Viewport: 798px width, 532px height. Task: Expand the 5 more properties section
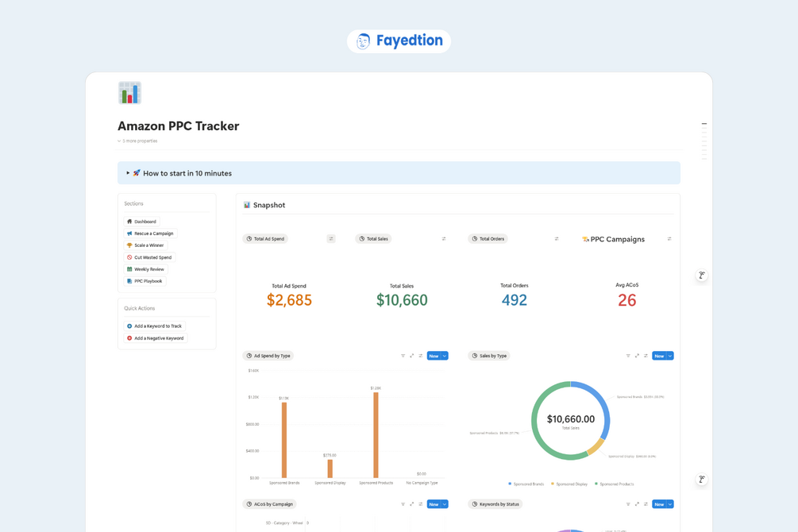(x=137, y=141)
